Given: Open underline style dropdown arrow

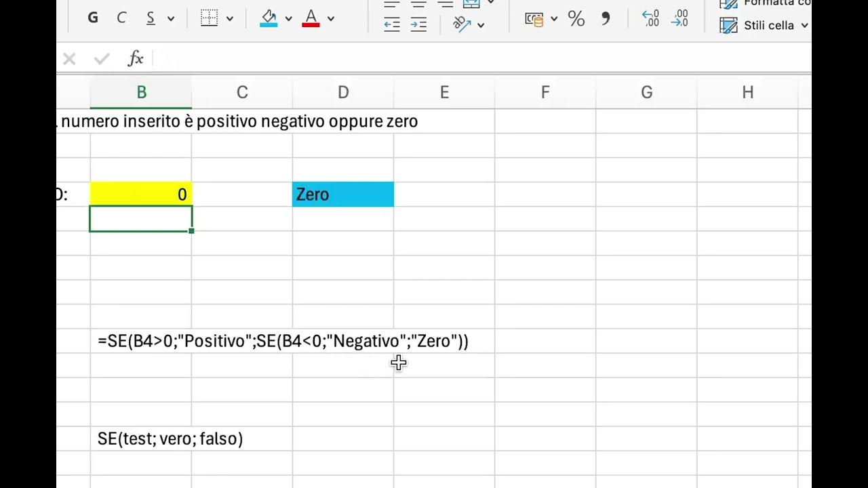Looking at the screenshot, I should (x=171, y=19).
